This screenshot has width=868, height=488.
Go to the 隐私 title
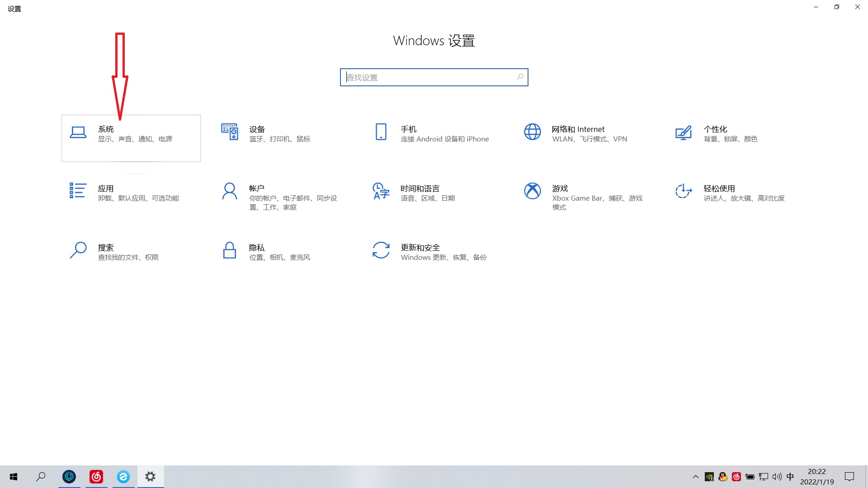257,248
